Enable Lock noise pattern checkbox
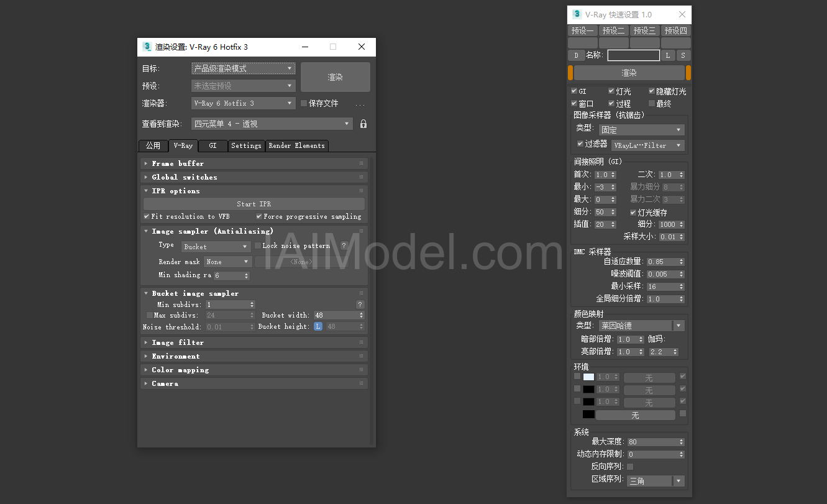 point(258,245)
